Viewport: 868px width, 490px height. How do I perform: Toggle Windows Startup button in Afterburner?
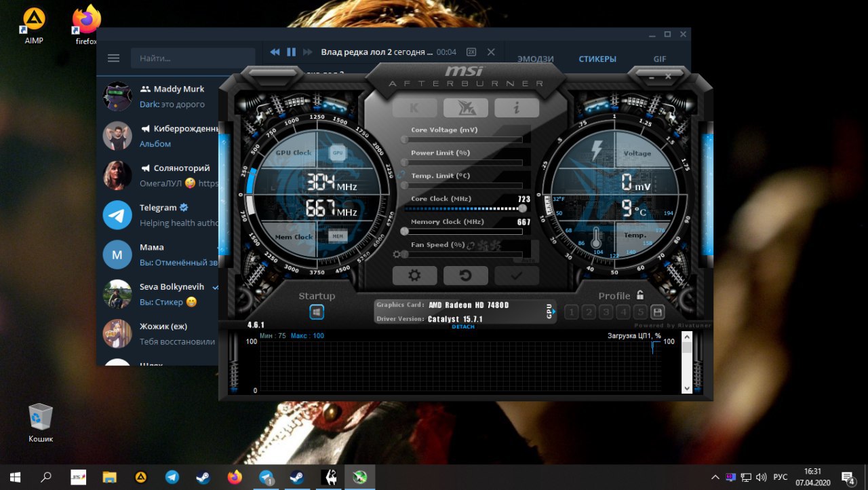click(x=317, y=312)
